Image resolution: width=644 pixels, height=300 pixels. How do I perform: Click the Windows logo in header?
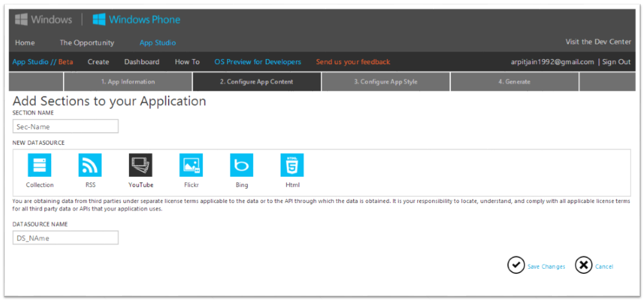[x=44, y=19]
